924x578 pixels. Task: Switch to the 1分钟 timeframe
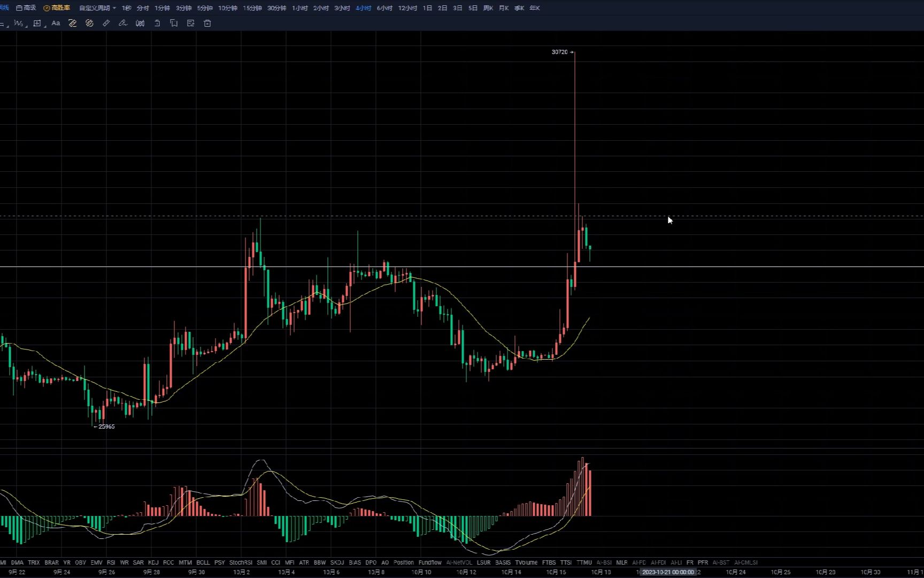coord(162,8)
